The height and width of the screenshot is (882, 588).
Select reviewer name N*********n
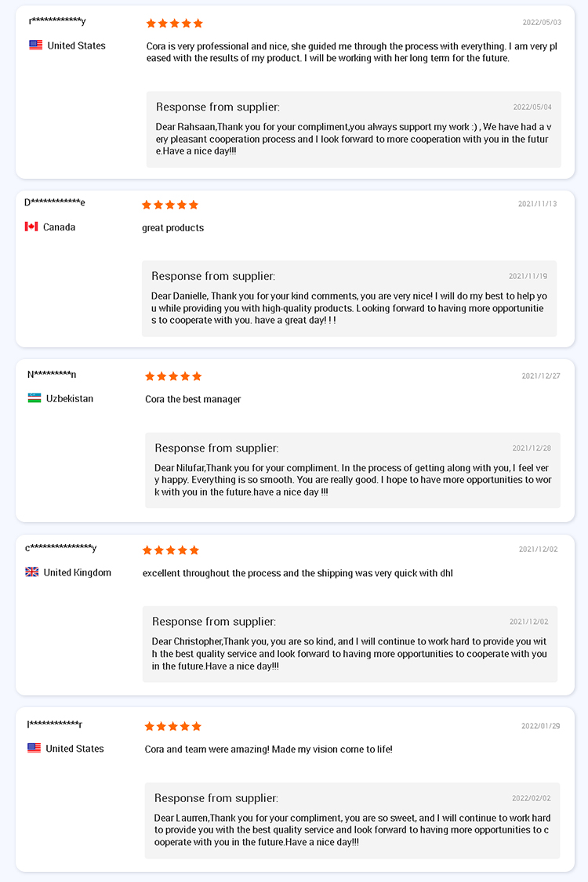click(52, 374)
